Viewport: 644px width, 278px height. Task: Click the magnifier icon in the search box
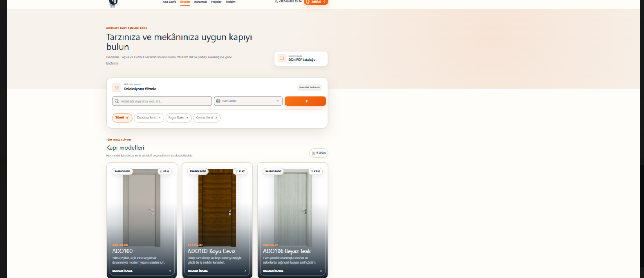[117, 101]
